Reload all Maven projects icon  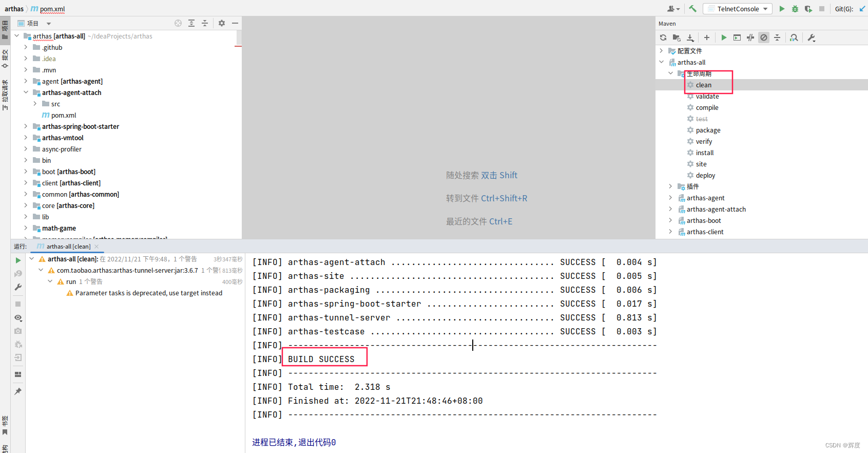tap(663, 37)
